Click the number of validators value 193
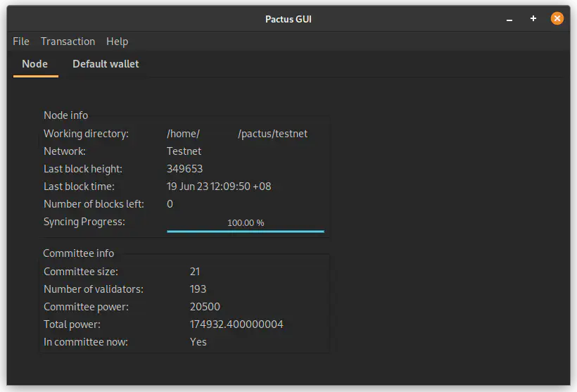 point(198,289)
